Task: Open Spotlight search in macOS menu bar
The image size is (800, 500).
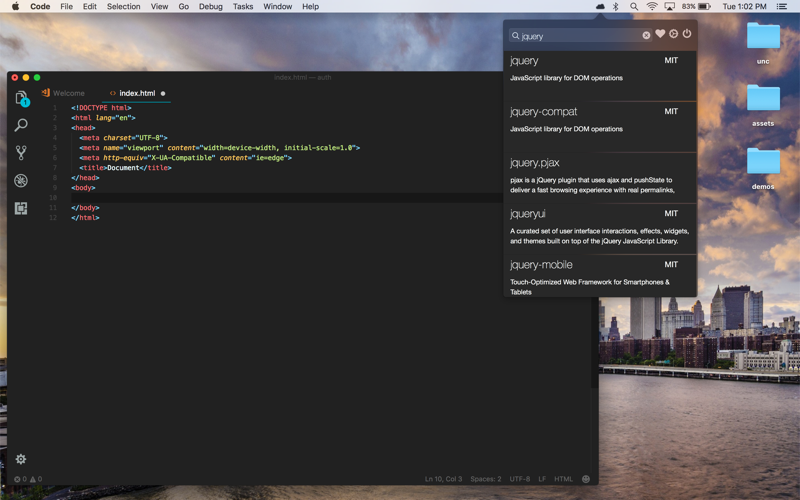Action: 634,6
